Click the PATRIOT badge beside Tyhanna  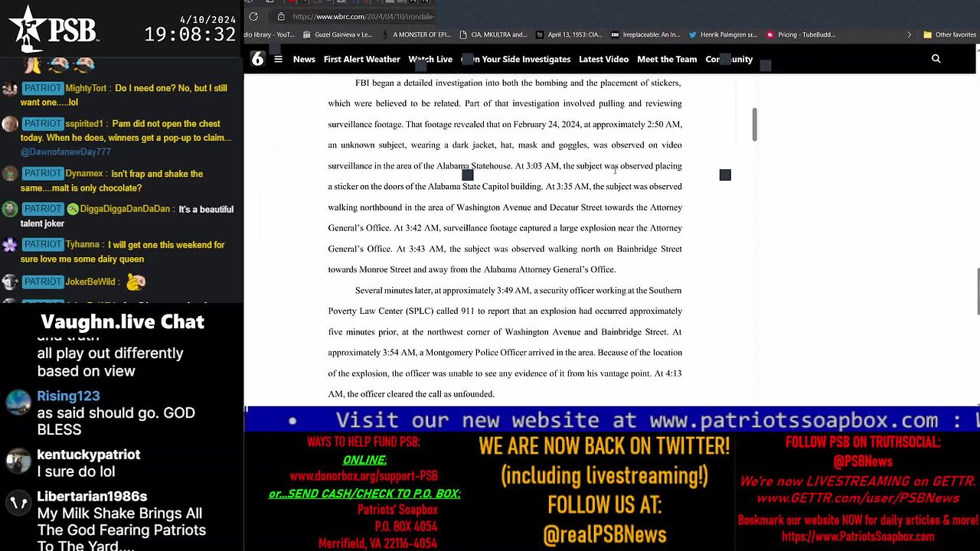tap(42, 245)
